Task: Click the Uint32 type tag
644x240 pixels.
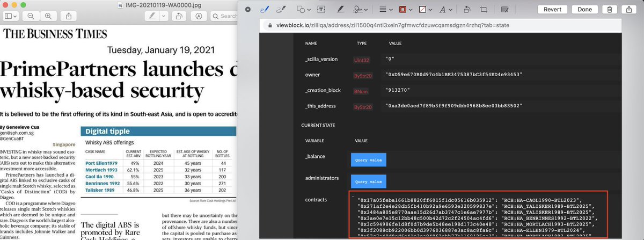Action: pos(361,60)
